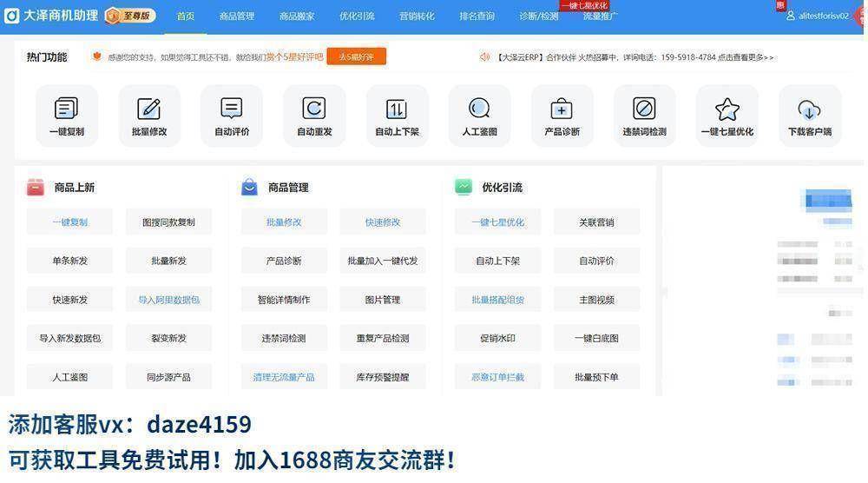This screenshot has width=868, height=483.
Task: Click 自动上下架 in 优化引流 section
Action: click(x=497, y=261)
